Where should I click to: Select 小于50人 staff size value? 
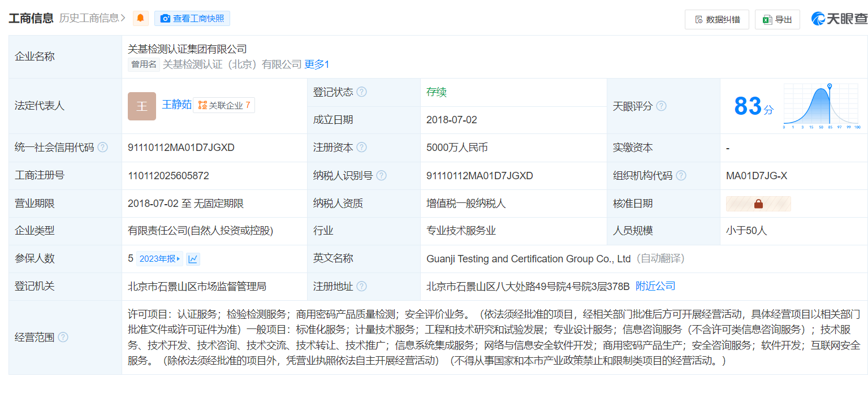746,231
